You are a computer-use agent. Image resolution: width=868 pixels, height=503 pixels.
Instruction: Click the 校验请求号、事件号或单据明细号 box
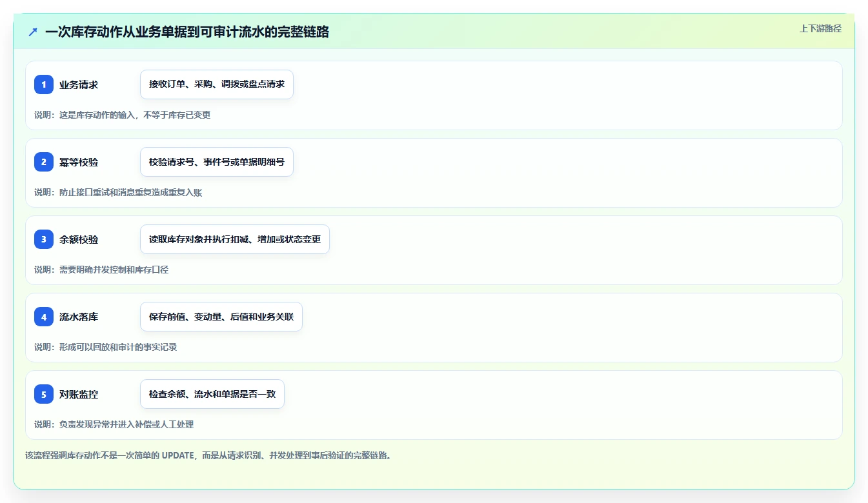click(217, 162)
